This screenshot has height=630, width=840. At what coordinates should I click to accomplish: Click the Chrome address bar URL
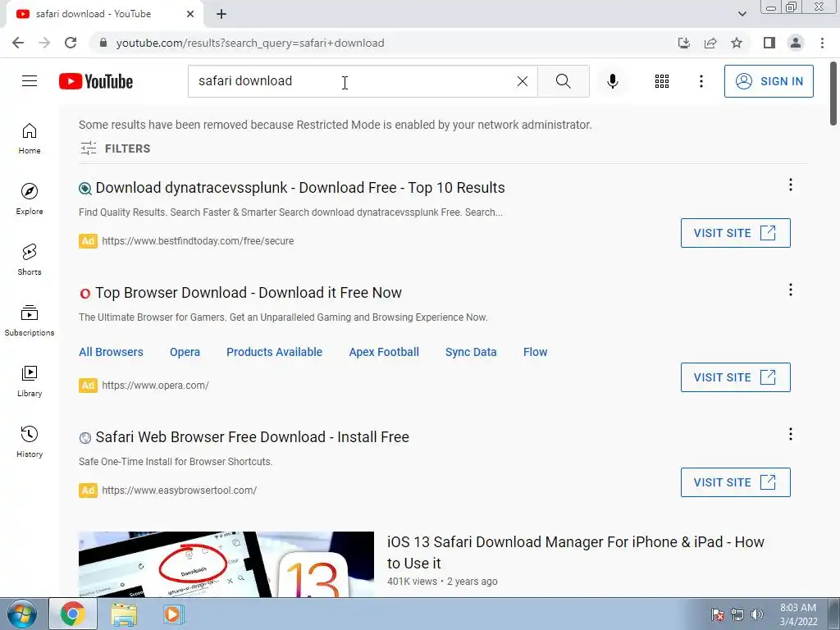[250, 43]
